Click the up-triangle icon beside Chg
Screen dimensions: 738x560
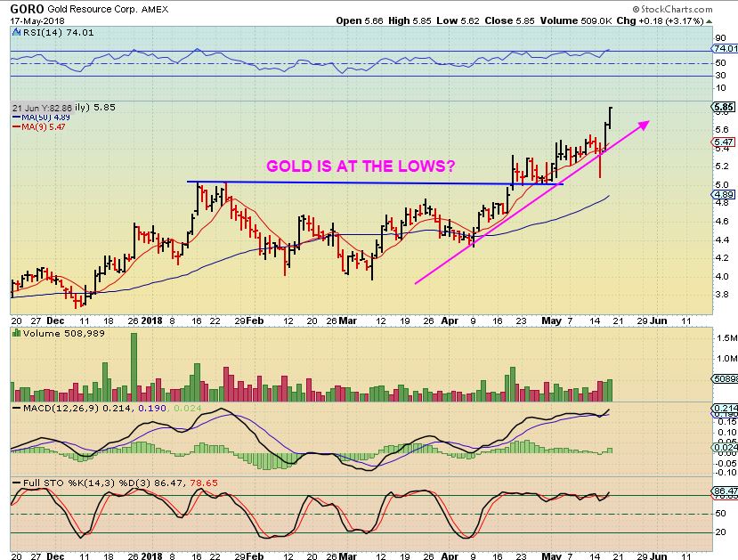pos(710,21)
